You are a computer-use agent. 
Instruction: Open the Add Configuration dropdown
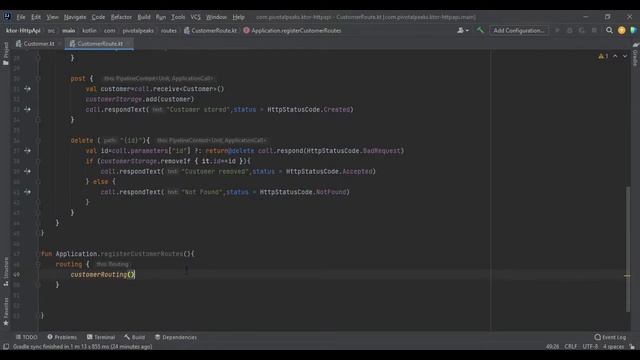pyautogui.click(x=519, y=30)
